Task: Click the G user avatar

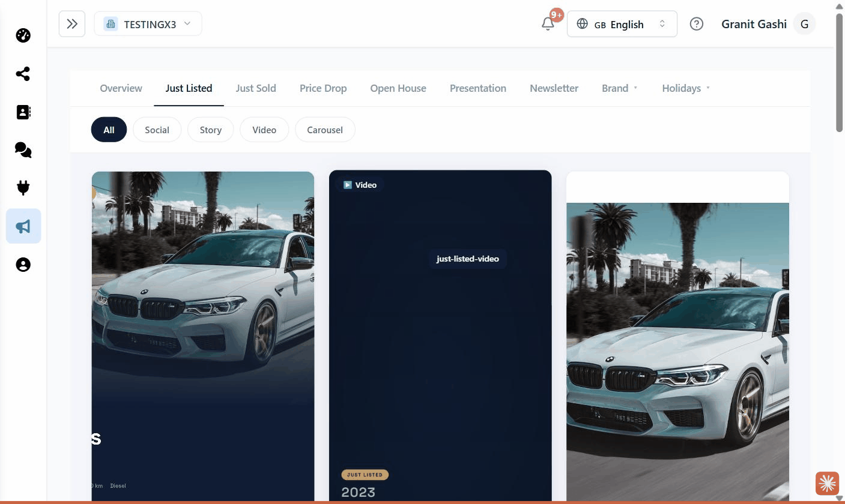Action: pos(804,24)
